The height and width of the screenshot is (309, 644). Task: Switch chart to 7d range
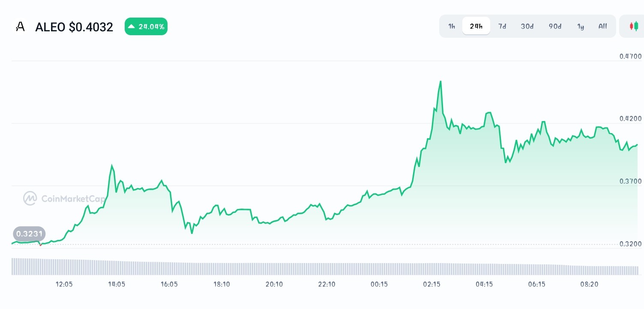[x=502, y=26]
